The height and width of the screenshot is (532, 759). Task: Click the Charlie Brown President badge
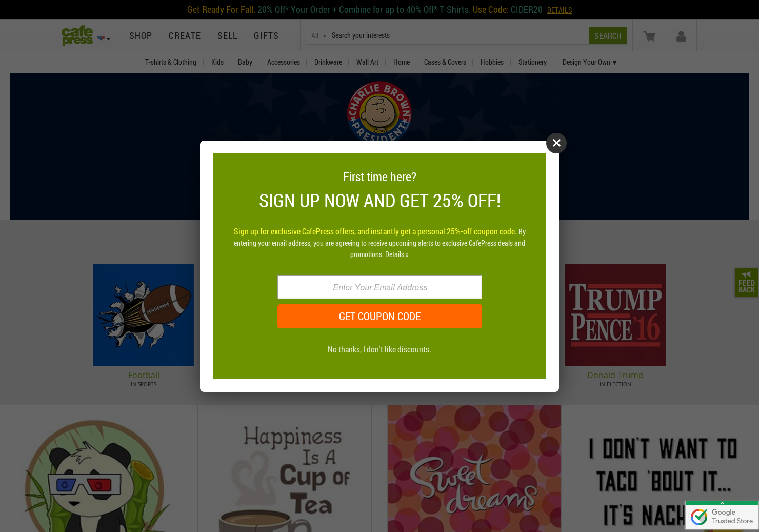[x=379, y=112]
